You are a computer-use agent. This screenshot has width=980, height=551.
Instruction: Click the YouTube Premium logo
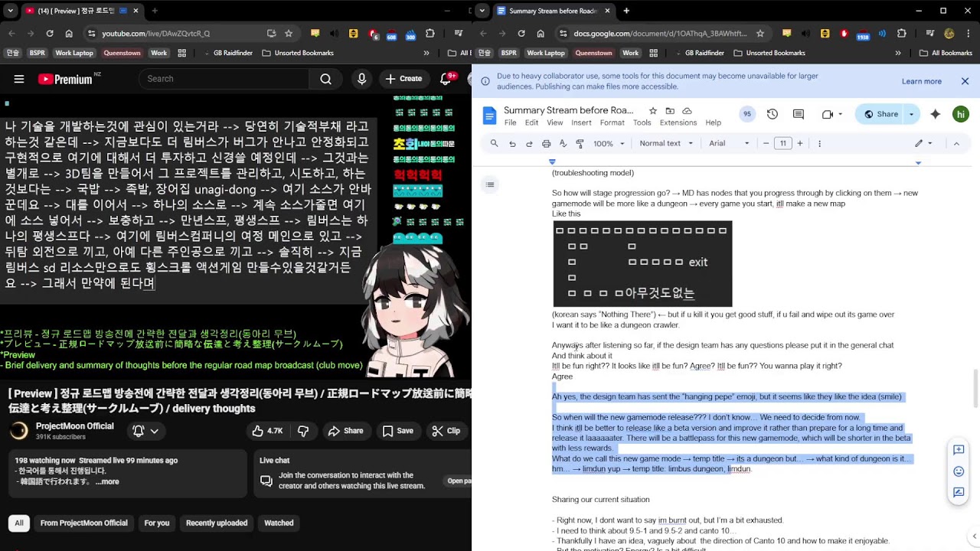click(x=65, y=79)
